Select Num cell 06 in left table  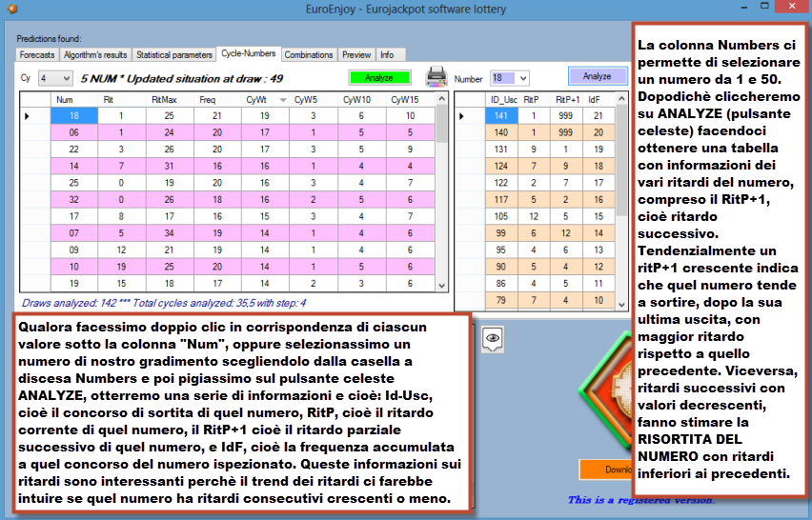tap(74, 132)
